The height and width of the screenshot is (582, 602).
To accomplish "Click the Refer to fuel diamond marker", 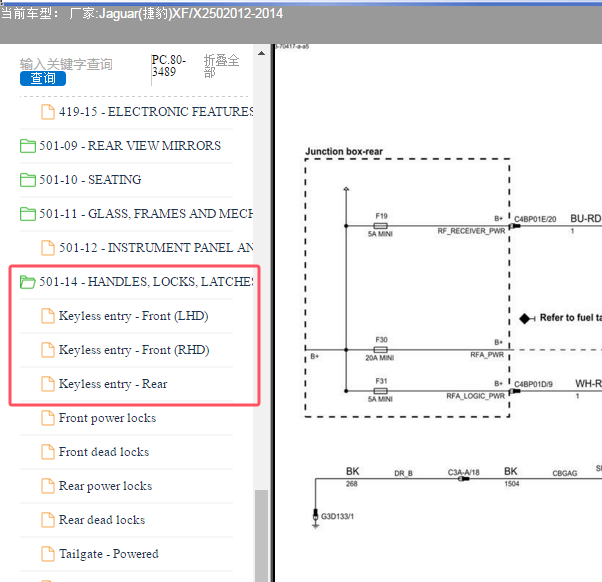I will point(525,318).
